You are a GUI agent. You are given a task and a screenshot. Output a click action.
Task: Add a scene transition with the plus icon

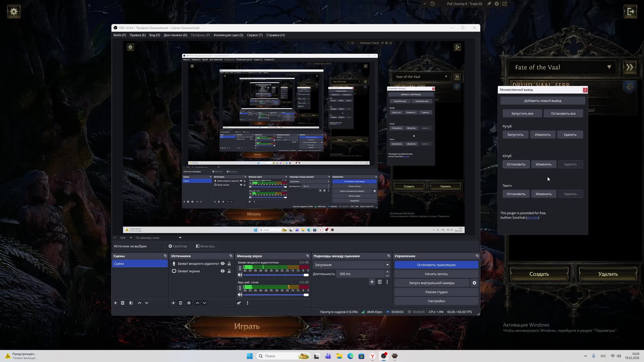pyautogui.click(x=372, y=282)
